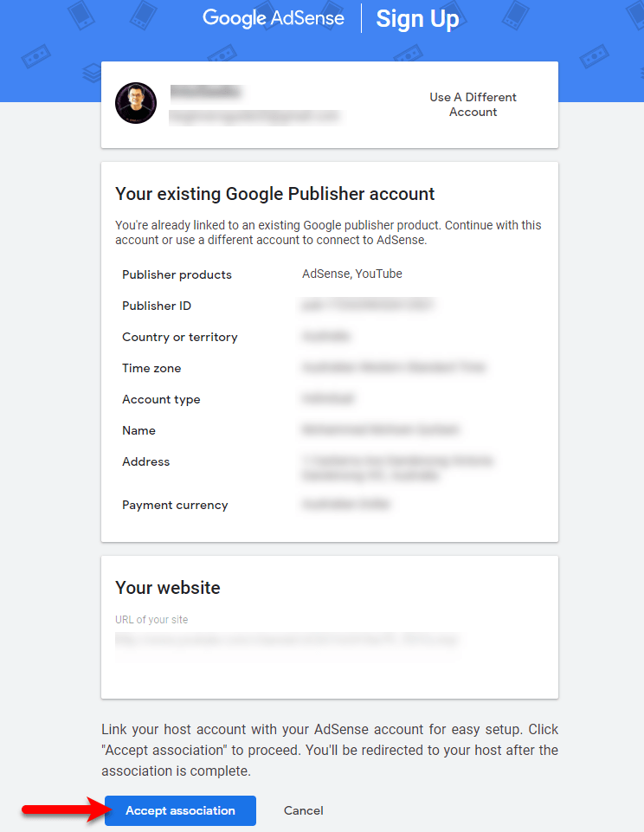Click the Country or territory value
644x832 pixels.
pyautogui.click(x=325, y=336)
